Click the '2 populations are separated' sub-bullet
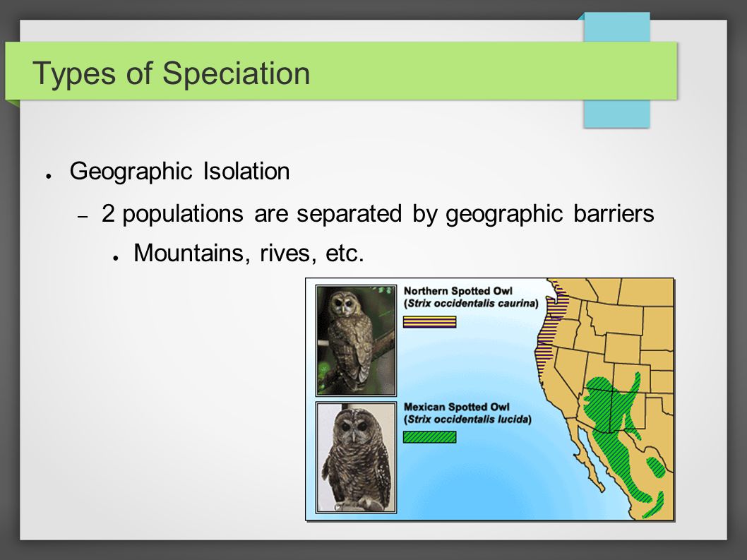The height and width of the screenshot is (560, 747). click(x=377, y=213)
